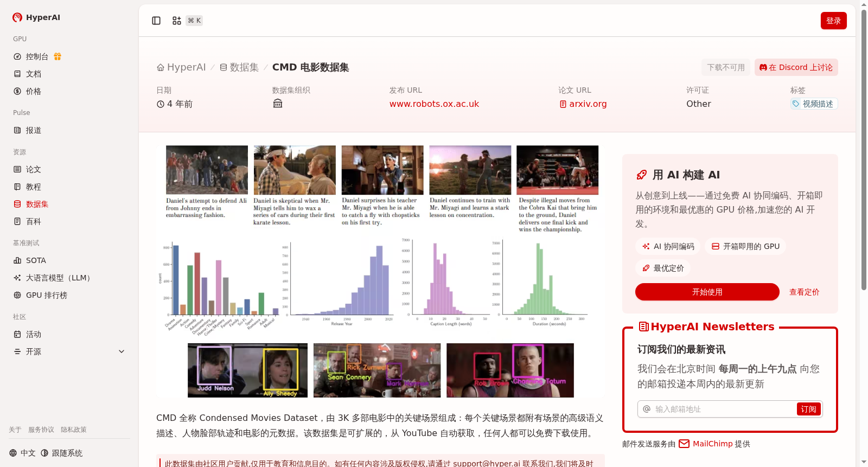Open 服务协议 in the footer
Viewport: 868px width, 467px height.
(x=41, y=430)
